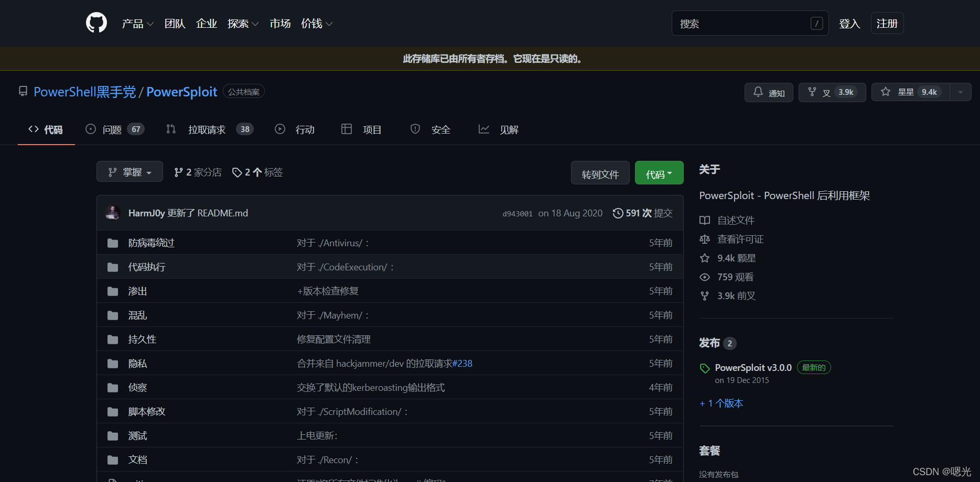
Task: Expand the green 代码 clone dropdown
Action: pos(659,173)
